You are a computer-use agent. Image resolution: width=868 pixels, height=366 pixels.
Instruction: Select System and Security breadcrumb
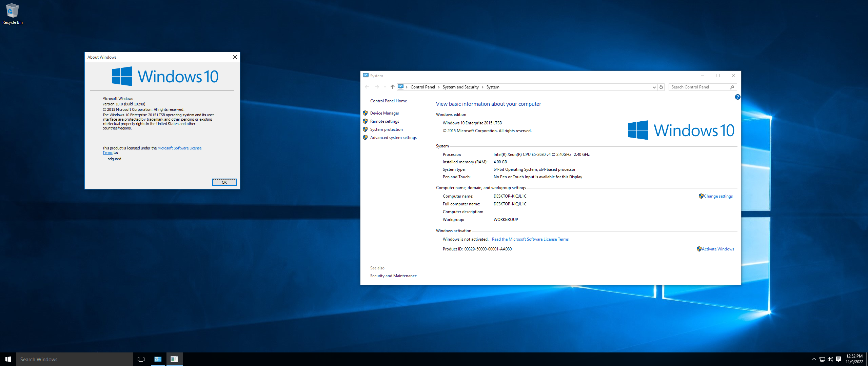pos(460,87)
